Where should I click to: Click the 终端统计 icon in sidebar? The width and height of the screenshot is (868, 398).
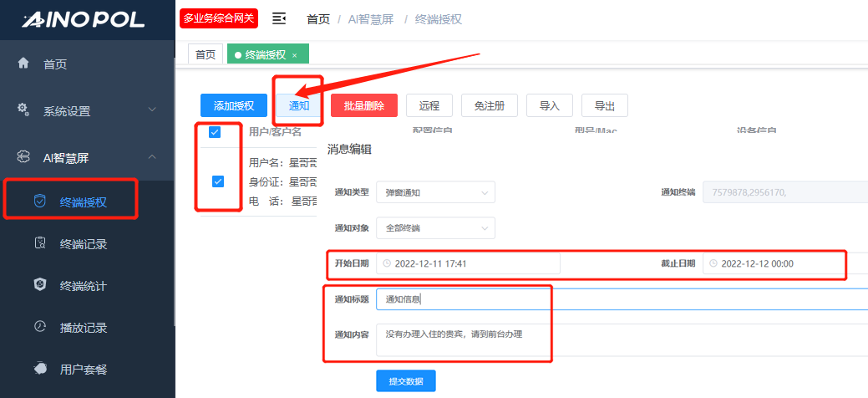tap(39, 285)
